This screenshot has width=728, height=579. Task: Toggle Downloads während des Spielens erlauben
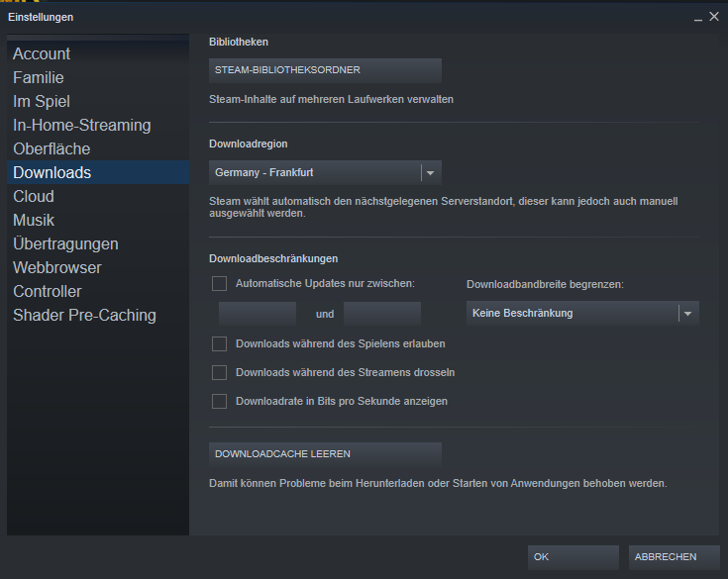(x=219, y=343)
